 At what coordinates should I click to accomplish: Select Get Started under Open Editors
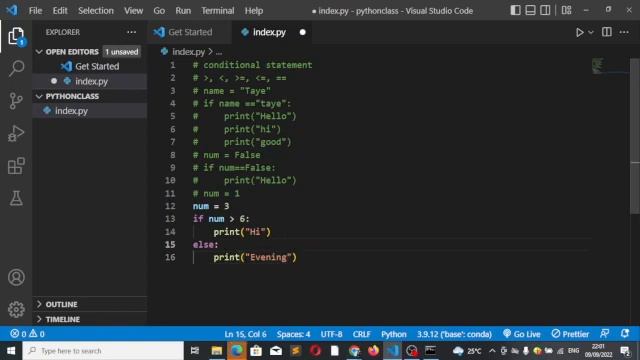coord(90,66)
